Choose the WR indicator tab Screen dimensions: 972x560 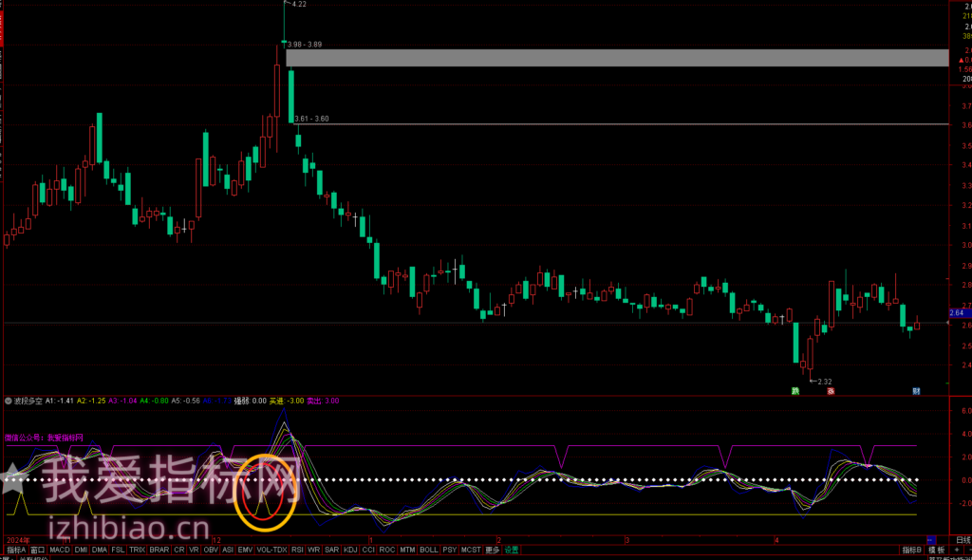[x=313, y=551]
